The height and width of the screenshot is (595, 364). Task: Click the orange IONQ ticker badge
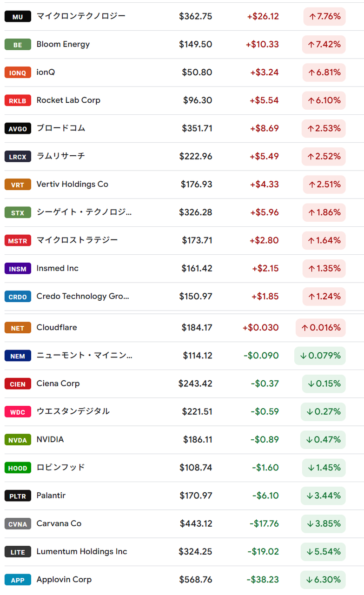tap(18, 73)
